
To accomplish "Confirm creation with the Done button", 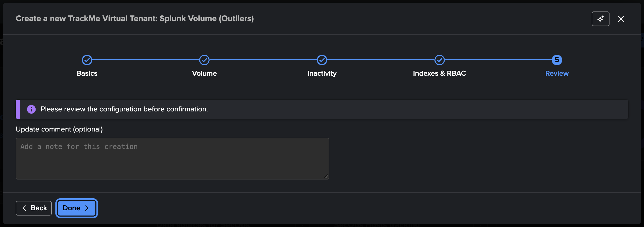I will click(77, 208).
